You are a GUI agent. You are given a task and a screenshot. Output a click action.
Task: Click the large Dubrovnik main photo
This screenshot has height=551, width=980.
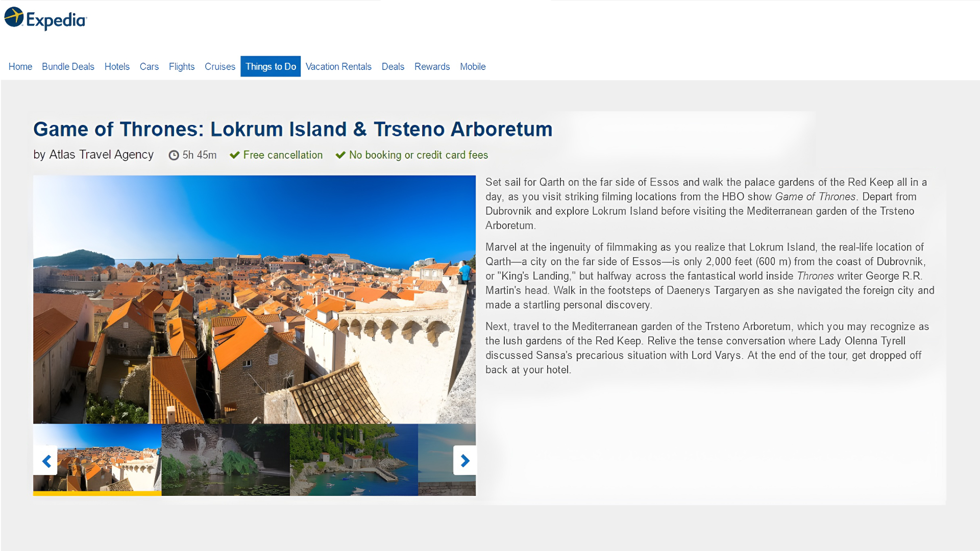coord(254,299)
